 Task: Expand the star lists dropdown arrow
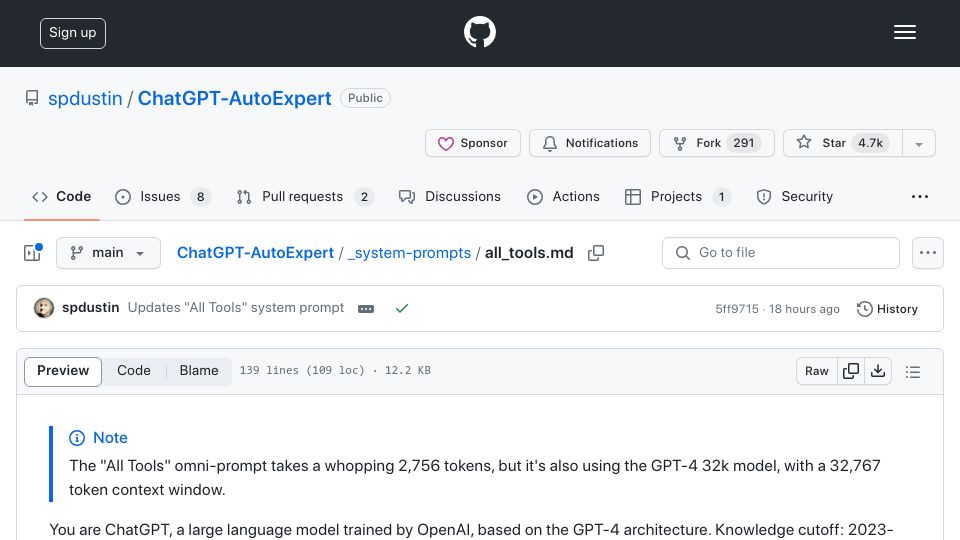click(x=919, y=144)
